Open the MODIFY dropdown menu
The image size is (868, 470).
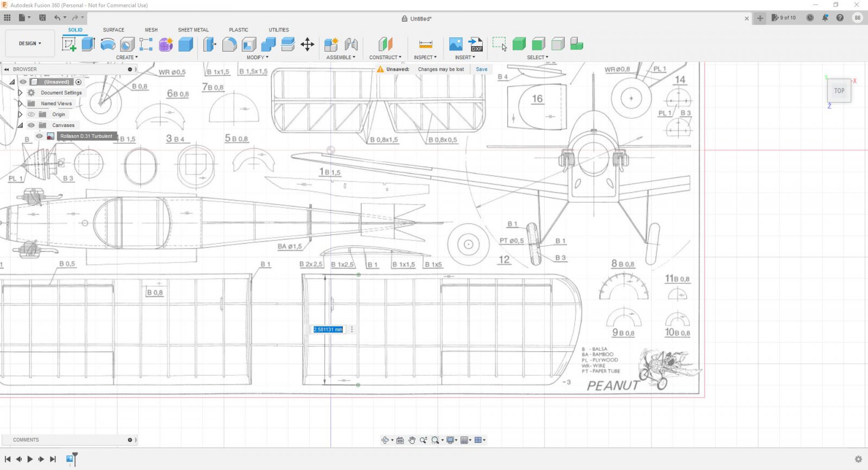click(x=258, y=58)
